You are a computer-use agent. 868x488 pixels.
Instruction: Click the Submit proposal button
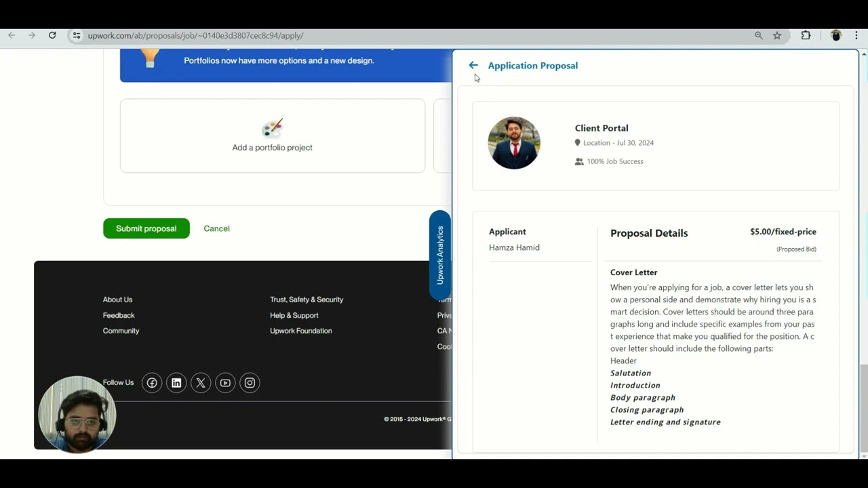point(146,228)
